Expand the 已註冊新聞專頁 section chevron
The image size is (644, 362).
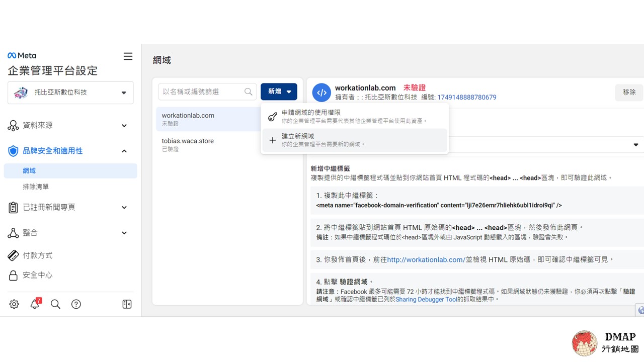click(x=124, y=207)
